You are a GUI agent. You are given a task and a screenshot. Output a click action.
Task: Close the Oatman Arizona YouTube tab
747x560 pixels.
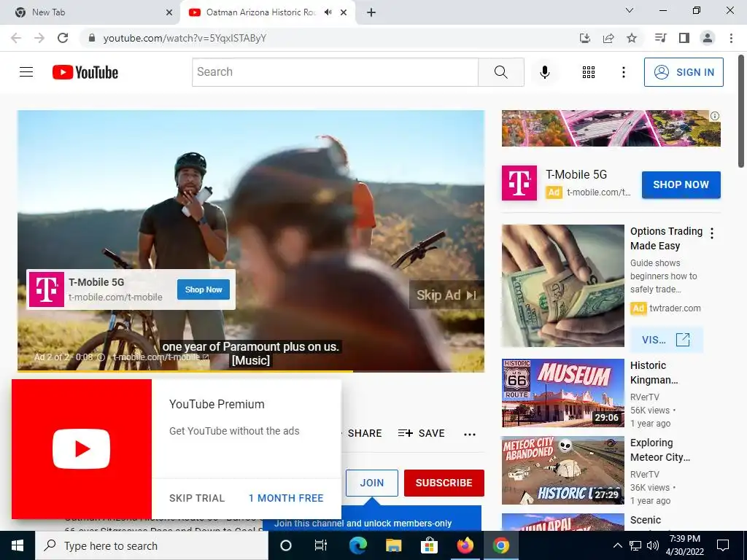(344, 13)
